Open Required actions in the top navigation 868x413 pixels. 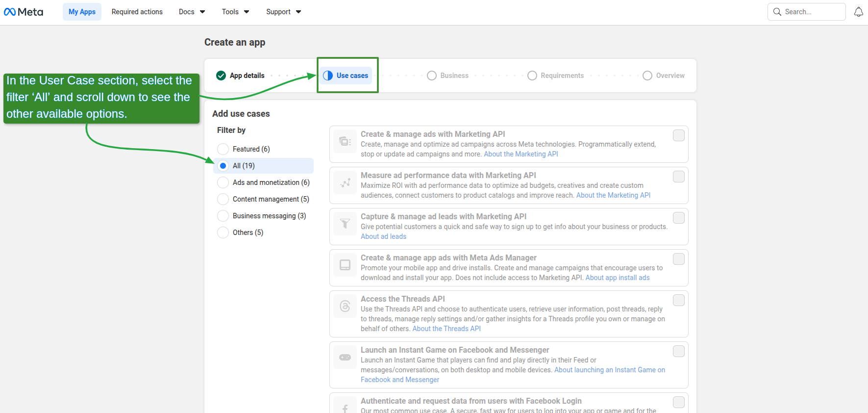(137, 12)
